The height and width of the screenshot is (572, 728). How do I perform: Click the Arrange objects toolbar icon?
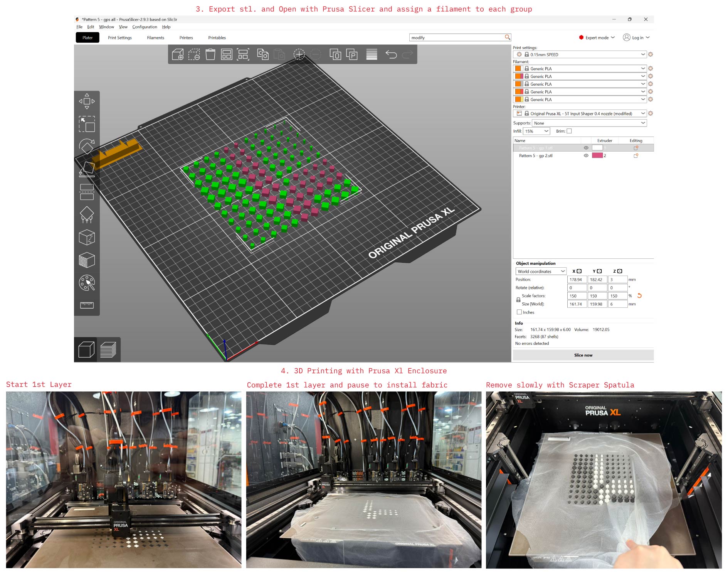click(x=227, y=54)
